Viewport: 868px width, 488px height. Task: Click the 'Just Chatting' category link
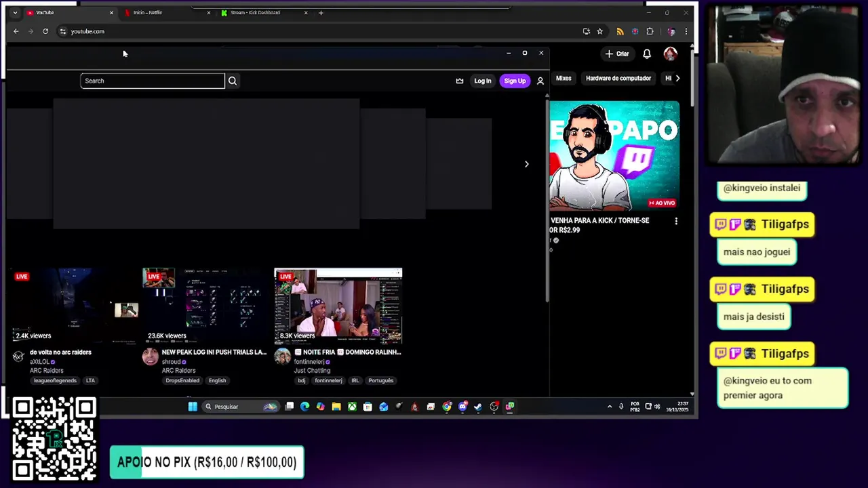(312, 371)
